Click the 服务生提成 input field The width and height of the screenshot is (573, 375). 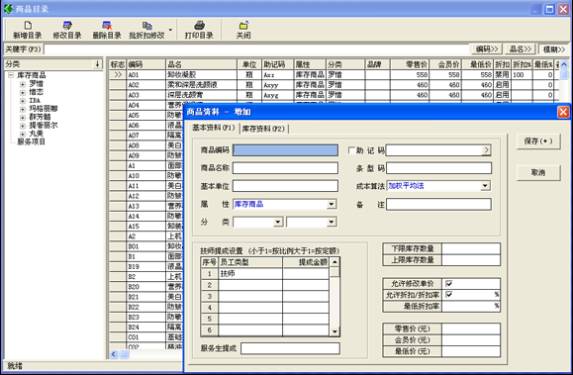pos(290,348)
